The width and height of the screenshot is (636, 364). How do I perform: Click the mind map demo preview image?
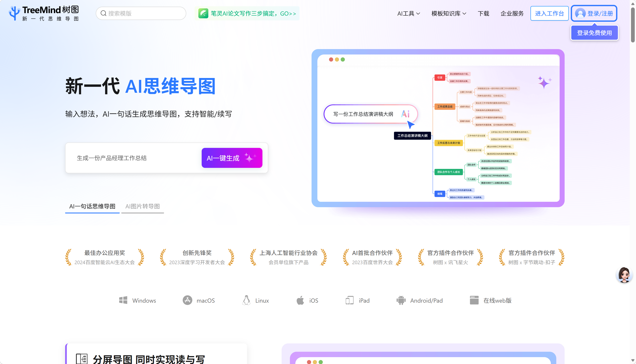tap(438, 128)
